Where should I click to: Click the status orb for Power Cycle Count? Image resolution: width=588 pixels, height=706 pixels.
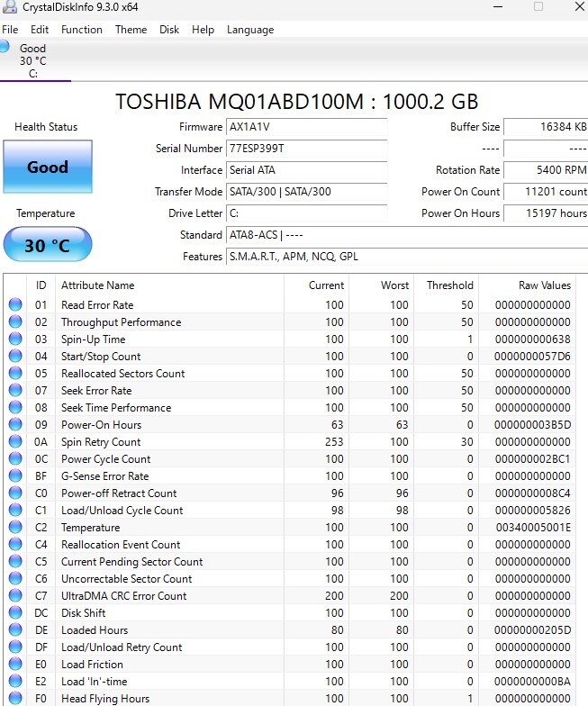coord(15,459)
